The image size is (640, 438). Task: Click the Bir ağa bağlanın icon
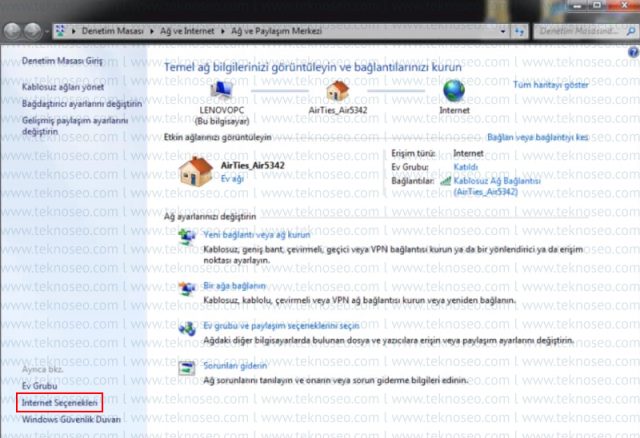point(187,288)
